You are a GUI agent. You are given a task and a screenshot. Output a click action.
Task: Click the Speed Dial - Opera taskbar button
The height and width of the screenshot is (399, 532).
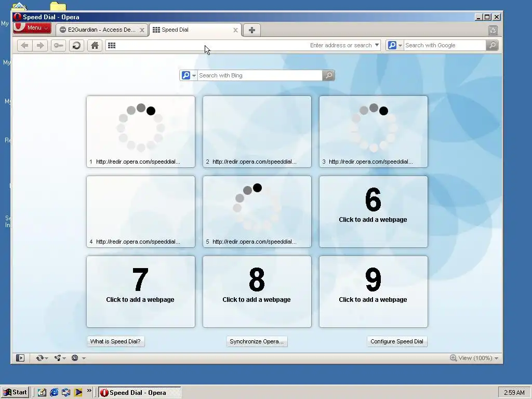[140, 393]
